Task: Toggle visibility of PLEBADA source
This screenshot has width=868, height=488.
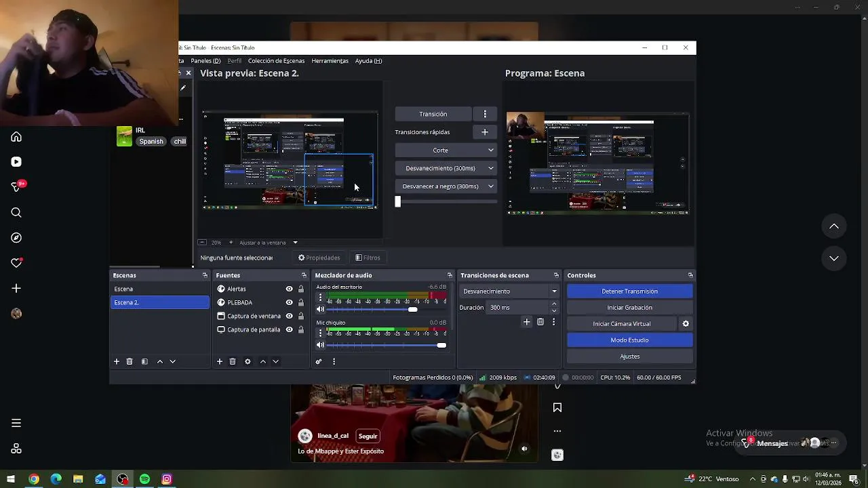Action: pyautogui.click(x=289, y=302)
